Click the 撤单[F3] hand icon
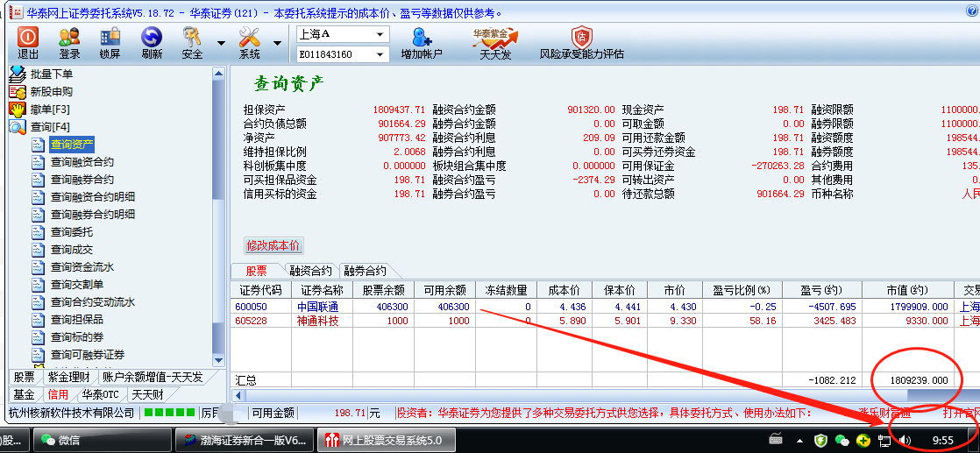The width and height of the screenshot is (980, 453). click(17, 110)
